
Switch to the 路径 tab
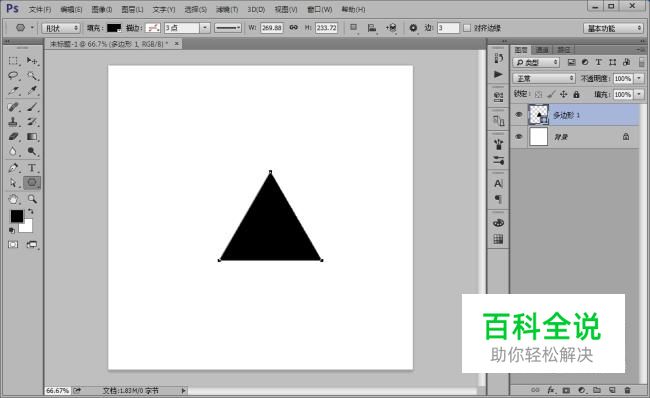563,50
